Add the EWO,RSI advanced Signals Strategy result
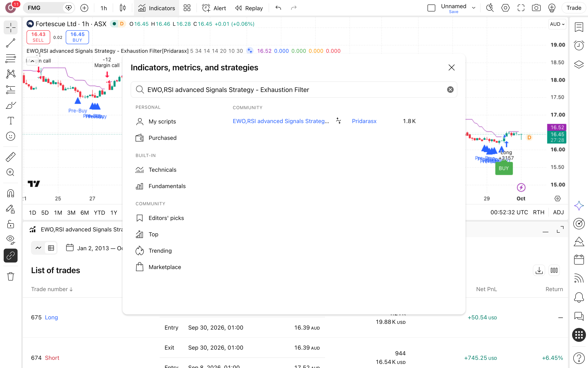Screen dimensions: 588x368 pos(281,121)
